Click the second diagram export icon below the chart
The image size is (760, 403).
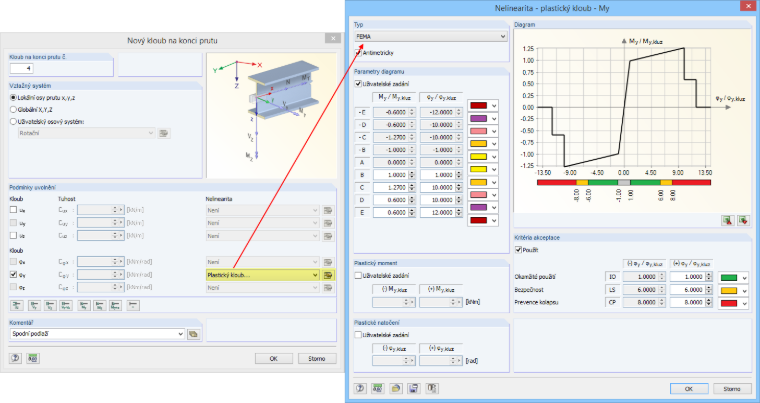coord(743,220)
